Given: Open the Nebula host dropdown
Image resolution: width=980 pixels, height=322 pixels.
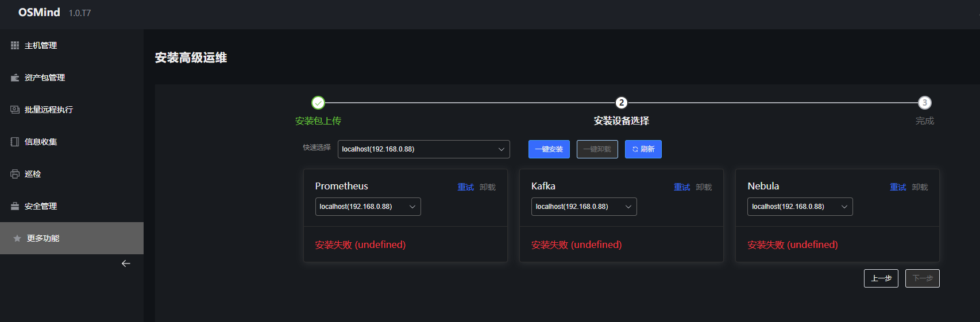Looking at the screenshot, I should (800, 207).
